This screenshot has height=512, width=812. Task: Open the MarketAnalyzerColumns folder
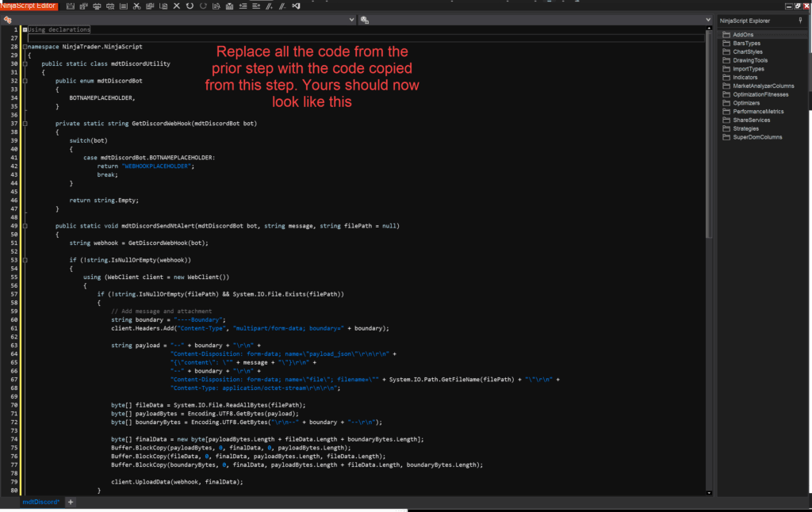[764, 86]
